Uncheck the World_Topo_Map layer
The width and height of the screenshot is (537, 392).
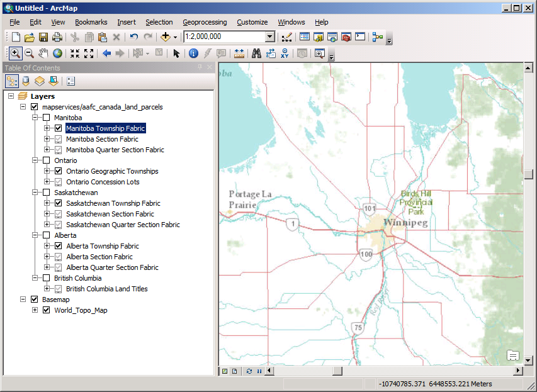(46, 310)
